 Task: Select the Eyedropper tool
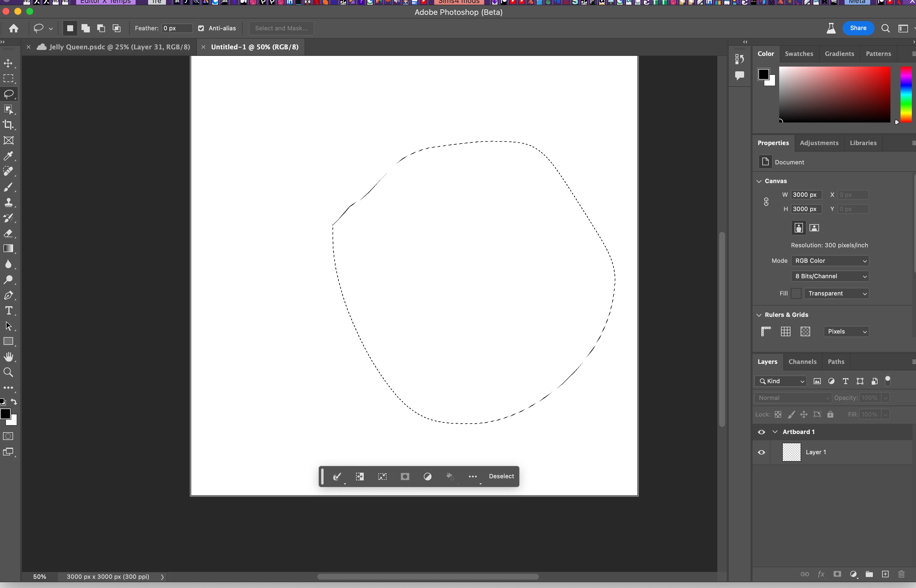[8, 156]
